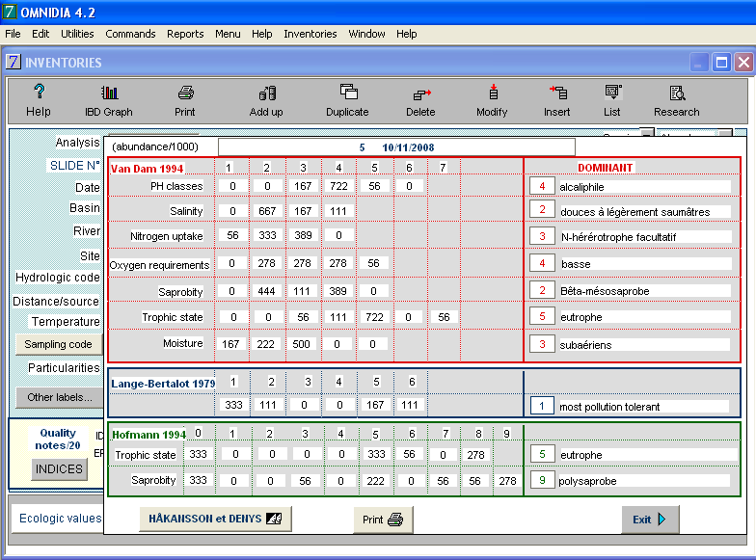
Task: Click the polysaprobe dominant field
Action: (644, 480)
